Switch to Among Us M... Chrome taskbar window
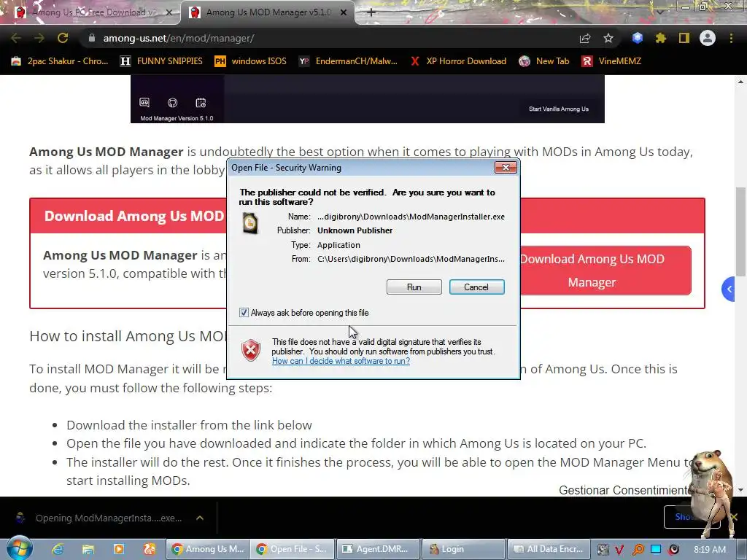The height and width of the screenshot is (560, 747). coord(208,549)
